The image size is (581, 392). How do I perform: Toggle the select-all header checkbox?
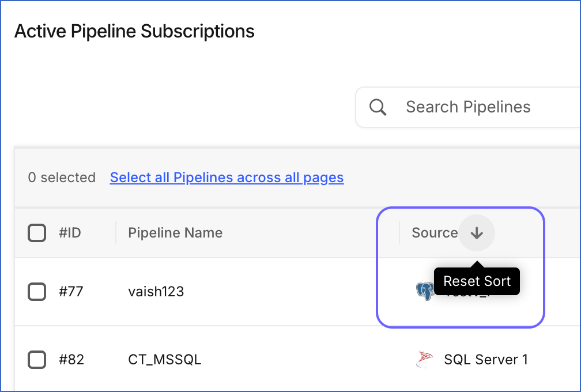[37, 233]
